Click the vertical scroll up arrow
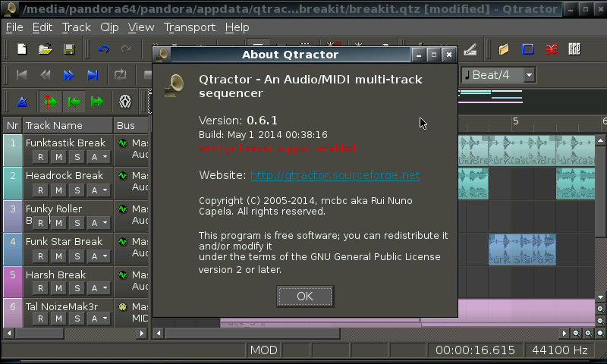This screenshot has width=607, height=364. coord(600,140)
